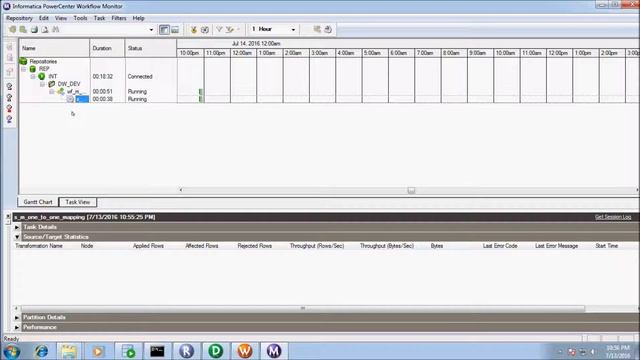The width and height of the screenshot is (640, 360).
Task: Select the INT tree item
Action: tap(53, 76)
